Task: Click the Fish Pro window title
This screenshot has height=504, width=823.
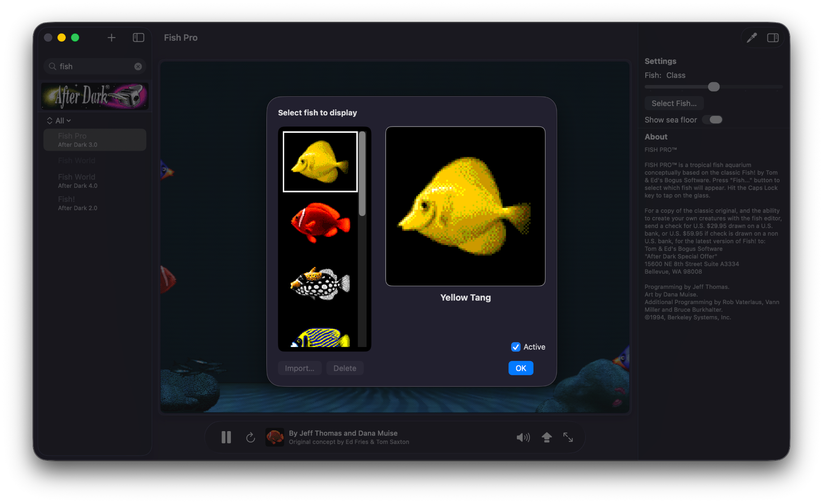Action: [180, 38]
